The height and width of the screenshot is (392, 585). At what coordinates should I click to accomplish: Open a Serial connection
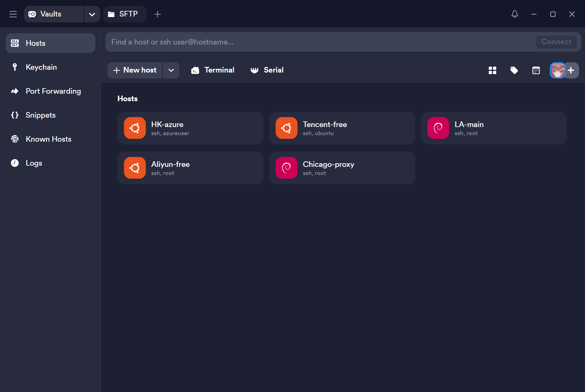[267, 70]
